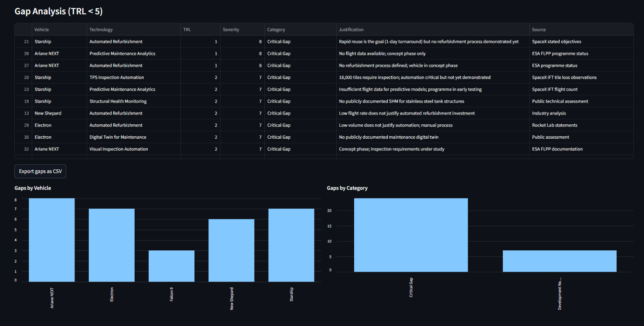Click the Critical Gap bar in Gaps by Category
This screenshot has width=644, height=326.
click(411, 235)
